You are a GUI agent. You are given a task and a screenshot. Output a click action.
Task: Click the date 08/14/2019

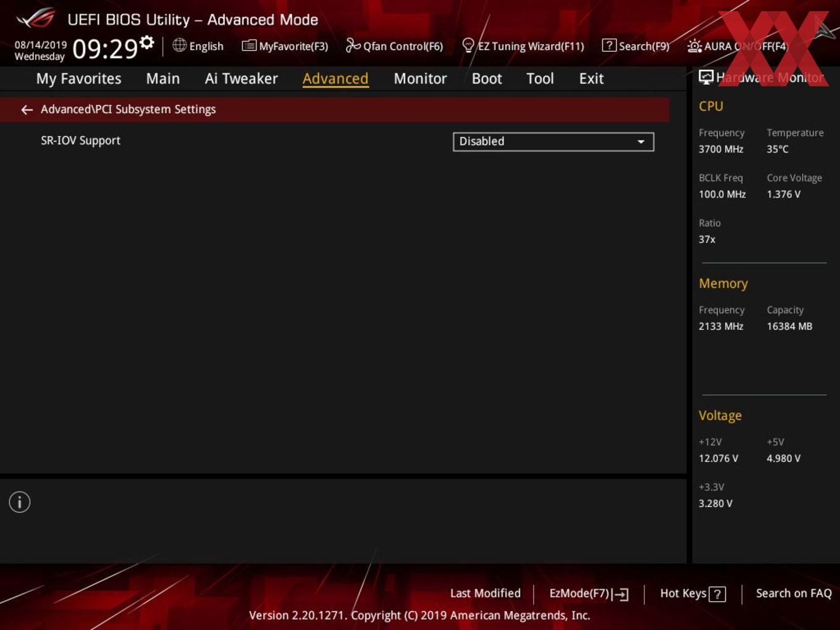[41, 44]
